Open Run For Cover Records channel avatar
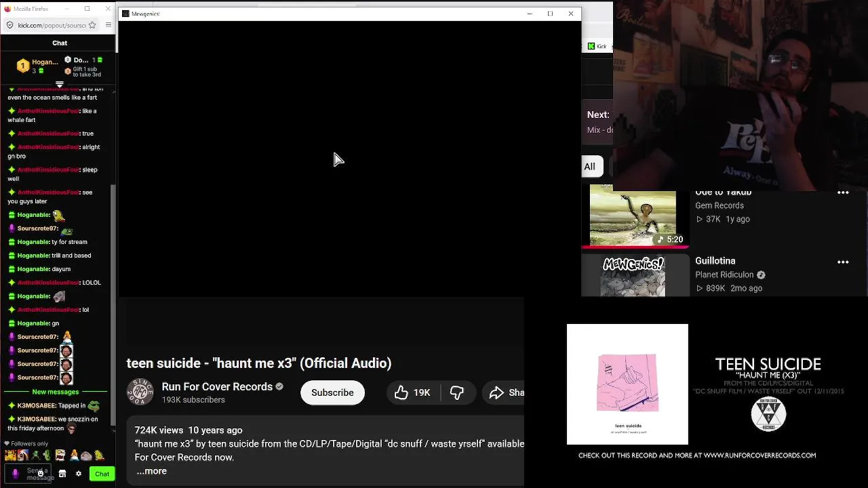Viewport: 868px width, 488px height. [x=140, y=392]
